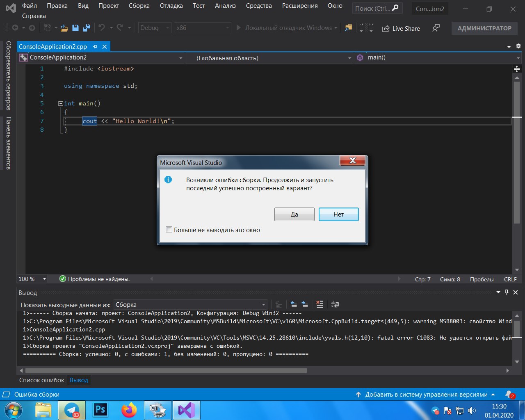Click the 'Поиск (Ctrl...' search box
The width and height of the screenshot is (525, 420).
[x=377, y=8]
